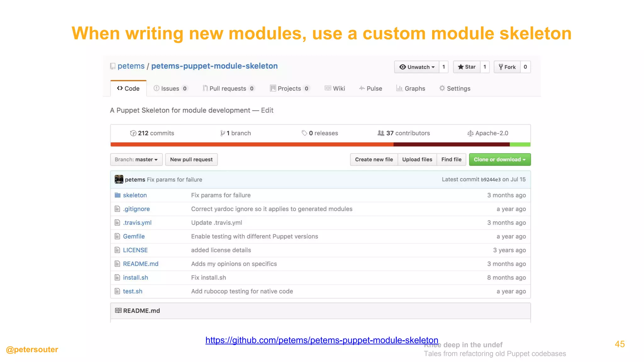Open the Wiki tab

click(335, 89)
